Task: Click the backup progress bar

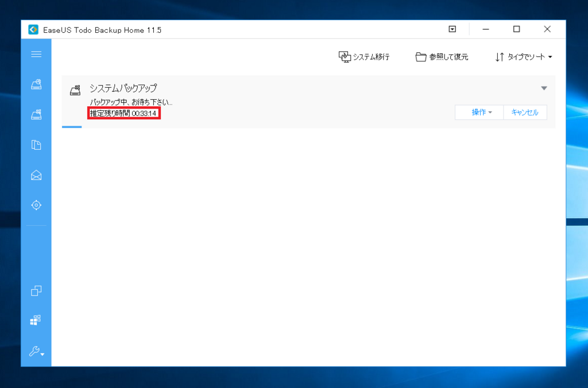Action: 308,127
